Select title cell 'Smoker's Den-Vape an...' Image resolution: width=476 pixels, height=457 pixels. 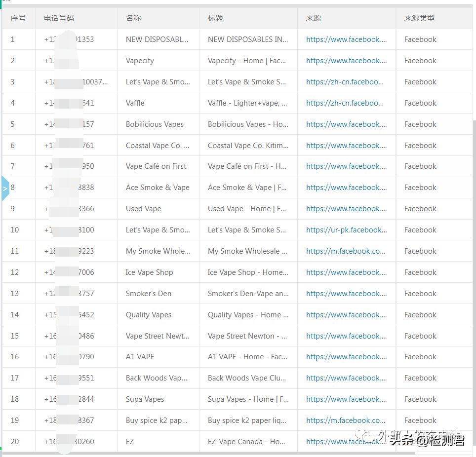248,294
